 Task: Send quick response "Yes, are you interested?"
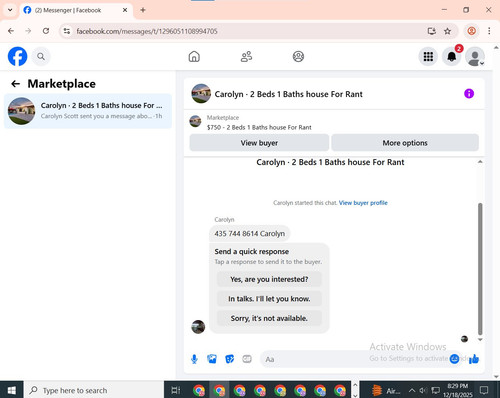269,279
